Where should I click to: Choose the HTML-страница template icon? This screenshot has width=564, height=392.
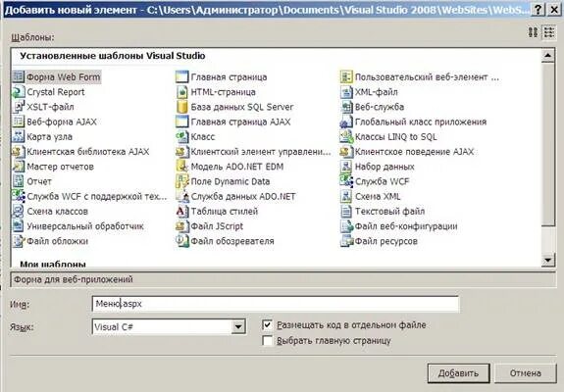pyautogui.click(x=182, y=92)
